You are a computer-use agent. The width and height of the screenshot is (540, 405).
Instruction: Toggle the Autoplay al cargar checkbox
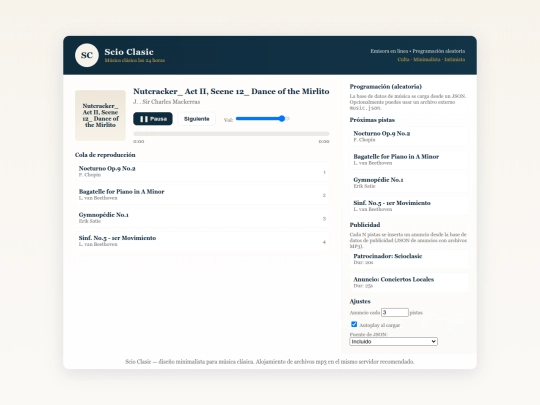click(x=354, y=324)
